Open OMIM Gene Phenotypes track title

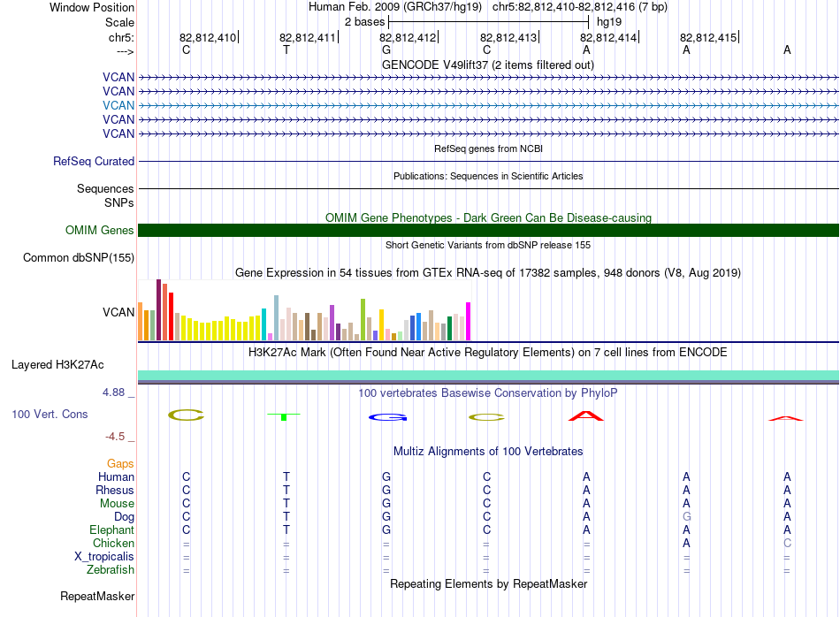[488, 217]
